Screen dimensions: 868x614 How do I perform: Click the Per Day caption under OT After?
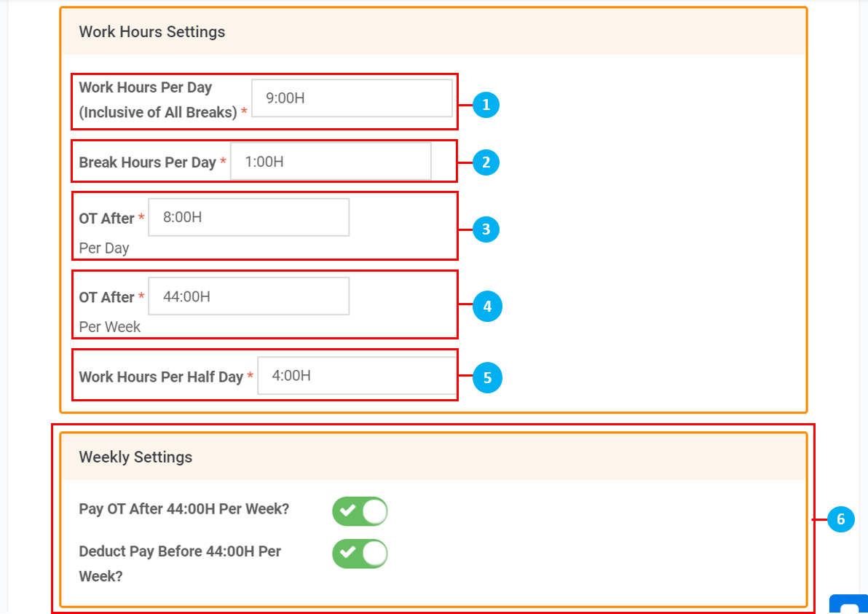click(x=104, y=248)
